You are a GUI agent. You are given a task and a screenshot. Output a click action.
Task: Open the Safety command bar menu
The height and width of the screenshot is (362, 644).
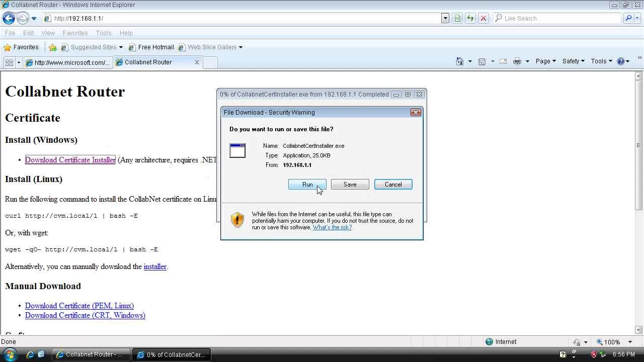tap(573, 61)
